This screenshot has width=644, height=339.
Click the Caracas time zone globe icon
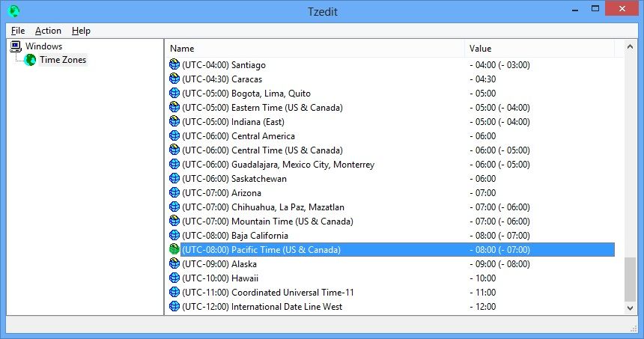(174, 79)
